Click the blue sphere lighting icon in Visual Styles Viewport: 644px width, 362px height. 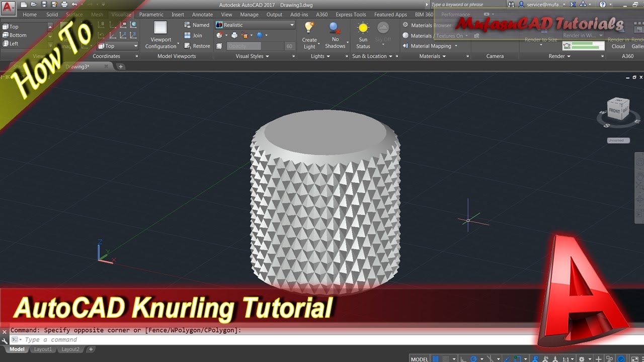coord(260,35)
